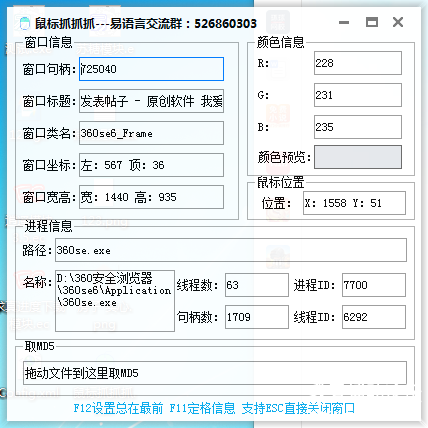This screenshot has height=428, width=428.
Task: Click the 线程数 field showing 63
Action: click(257, 285)
